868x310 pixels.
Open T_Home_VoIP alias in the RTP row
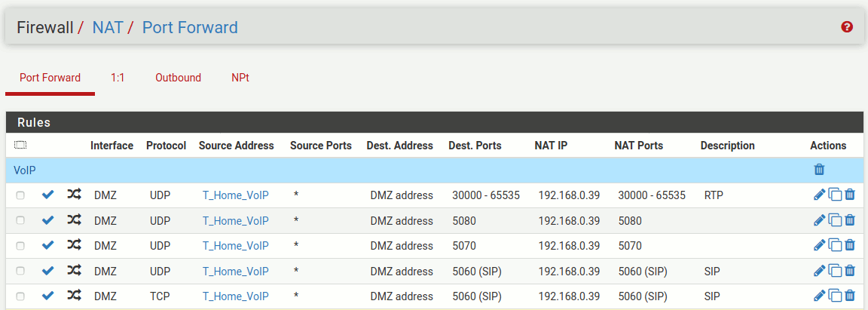235,195
